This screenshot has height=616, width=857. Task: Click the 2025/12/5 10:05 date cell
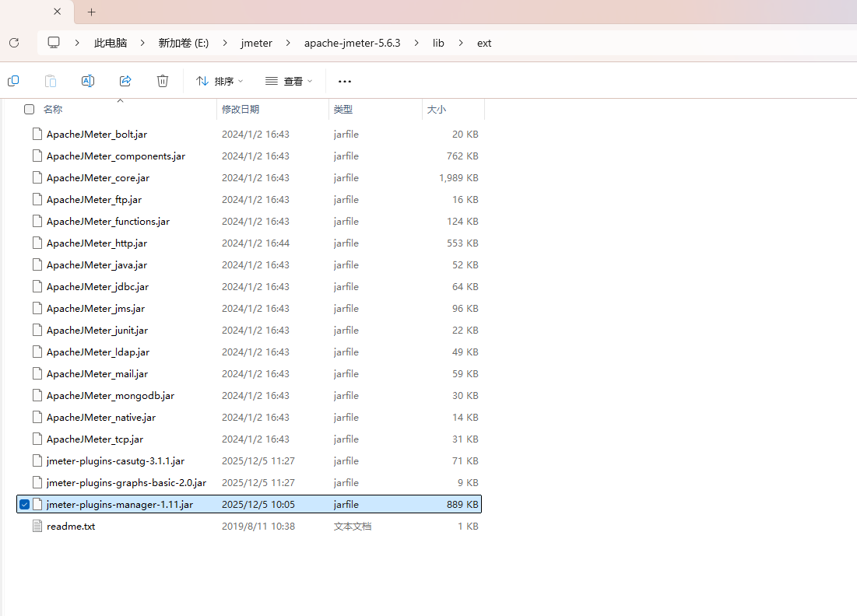coord(258,504)
